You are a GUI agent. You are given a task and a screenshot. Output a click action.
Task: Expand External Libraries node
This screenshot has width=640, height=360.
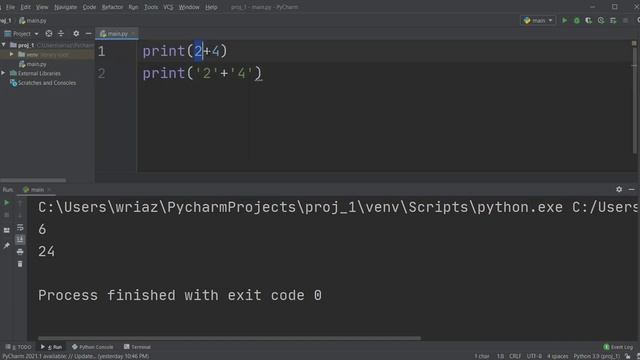tap(4, 73)
